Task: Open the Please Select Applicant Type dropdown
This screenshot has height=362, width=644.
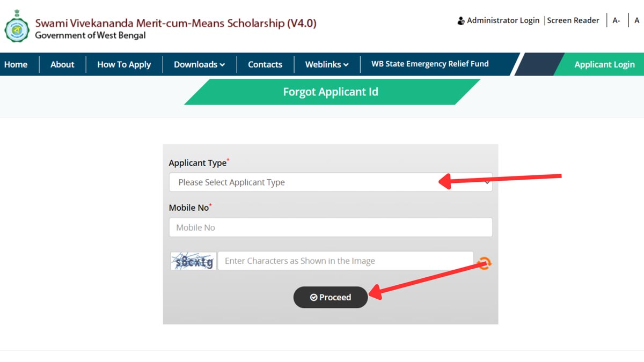Action: 330,182
